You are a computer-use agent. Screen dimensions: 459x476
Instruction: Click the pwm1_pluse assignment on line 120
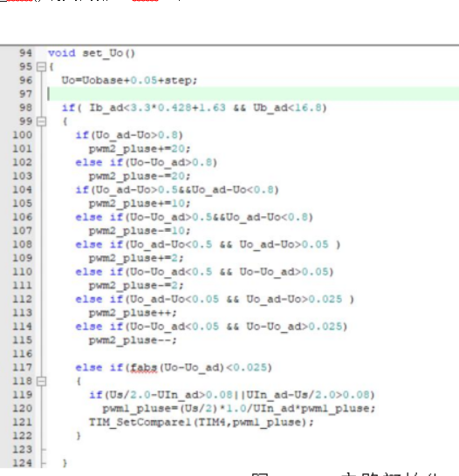pyautogui.click(x=239, y=409)
